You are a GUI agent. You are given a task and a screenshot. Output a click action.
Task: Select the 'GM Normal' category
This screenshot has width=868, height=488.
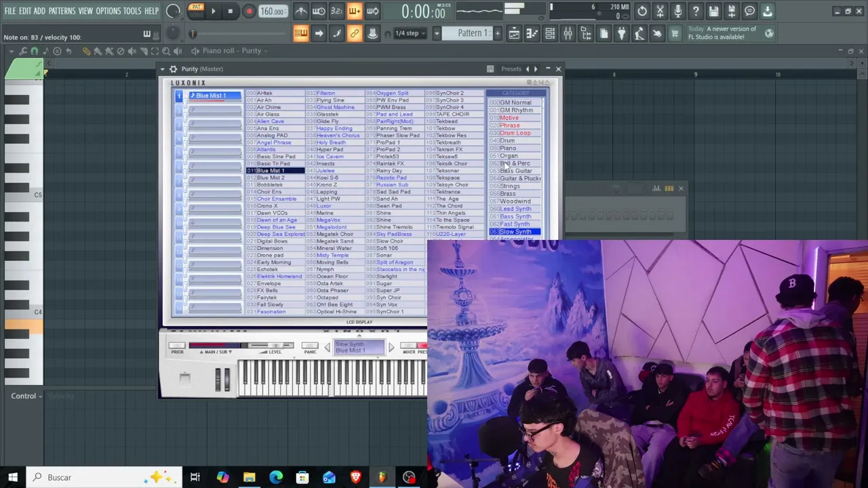point(515,103)
